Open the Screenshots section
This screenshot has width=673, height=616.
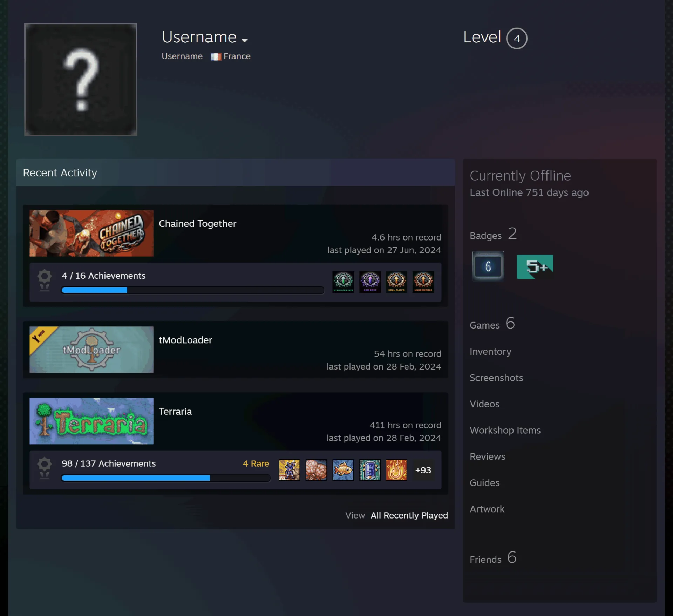(x=496, y=378)
